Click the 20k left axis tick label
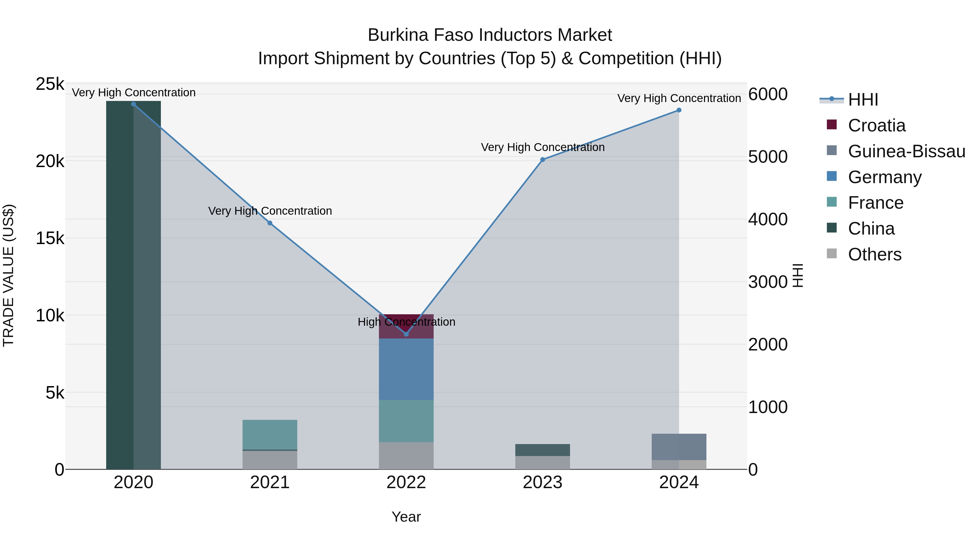This screenshot has width=980, height=551. coord(50,161)
